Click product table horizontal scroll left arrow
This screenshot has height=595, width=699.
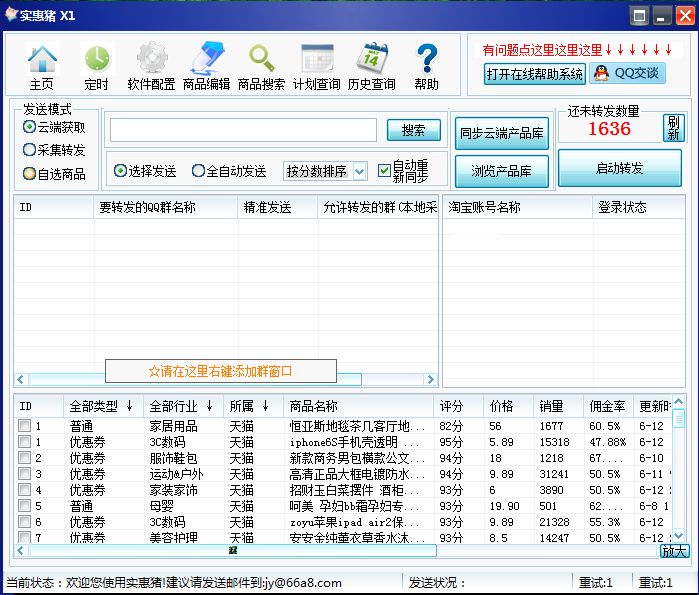tap(21, 550)
